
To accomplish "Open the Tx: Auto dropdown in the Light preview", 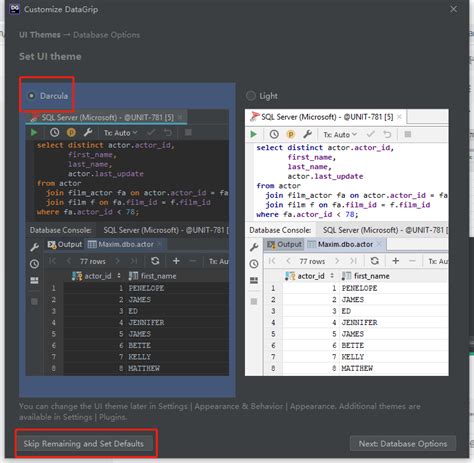I will pyautogui.click(x=340, y=135).
